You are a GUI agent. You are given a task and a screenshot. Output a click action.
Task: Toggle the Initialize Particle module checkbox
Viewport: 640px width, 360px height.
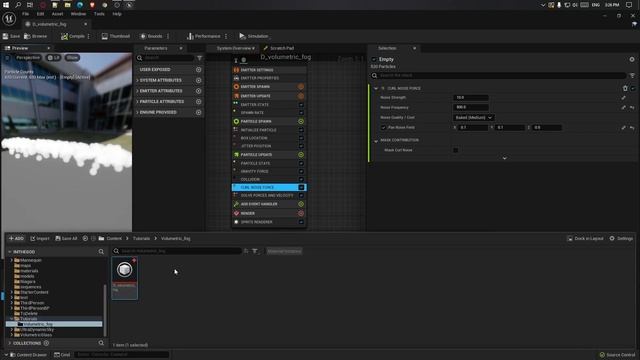[x=301, y=130]
